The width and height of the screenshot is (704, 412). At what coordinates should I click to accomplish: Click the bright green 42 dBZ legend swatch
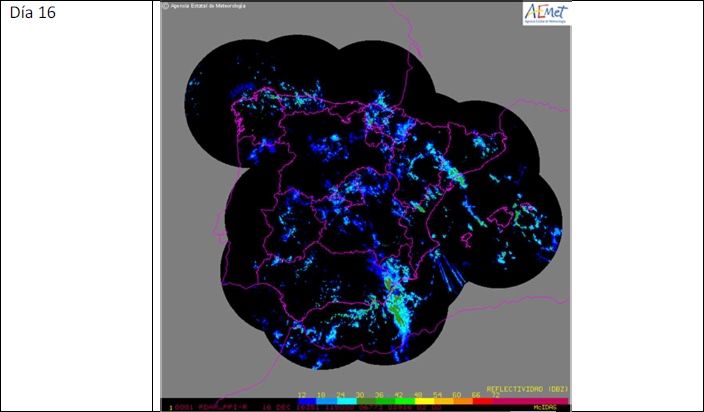(405, 401)
